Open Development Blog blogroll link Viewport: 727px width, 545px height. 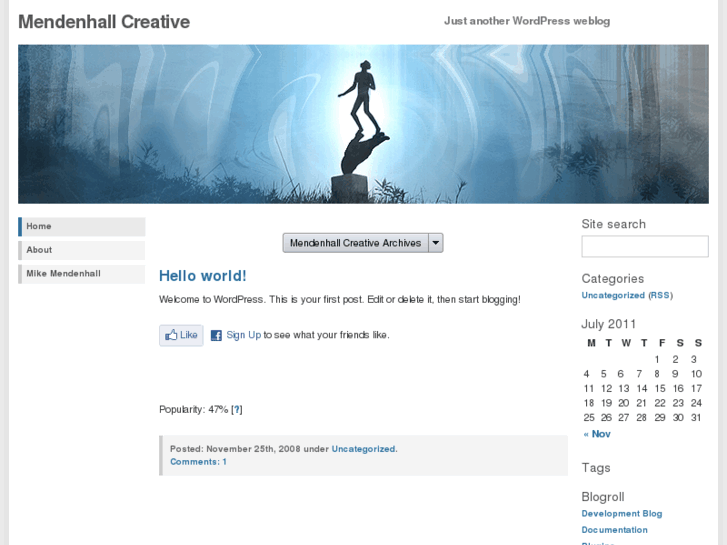click(x=622, y=514)
